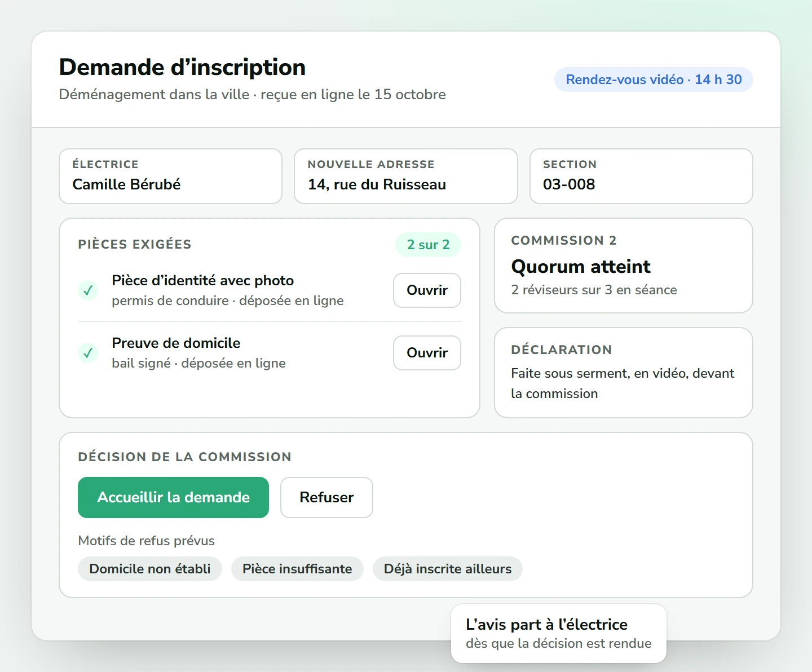
Task: Click the Décision de la commission heading
Action: point(184,457)
